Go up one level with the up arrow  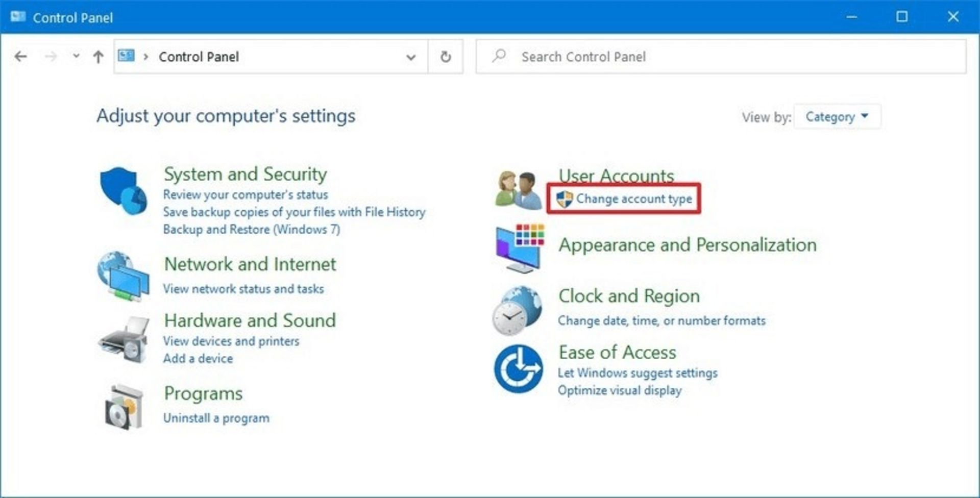pyautogui.click(x=98, y=57)
